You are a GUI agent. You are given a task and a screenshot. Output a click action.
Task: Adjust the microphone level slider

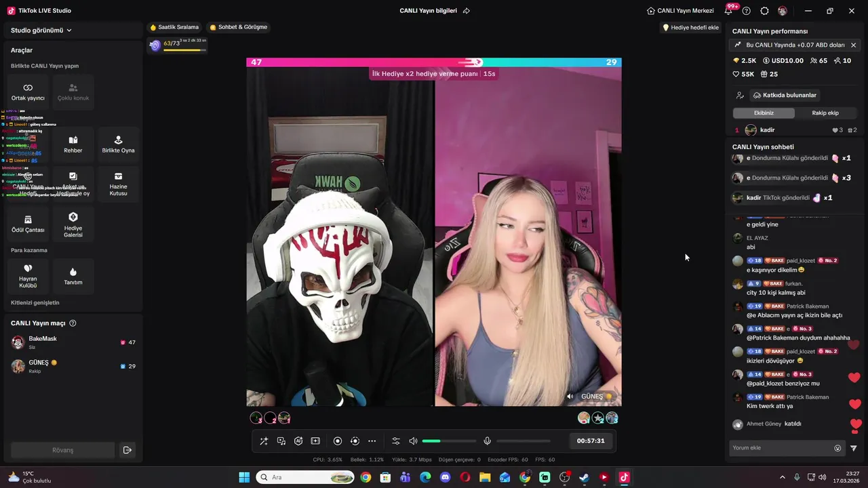coord(524,441)
